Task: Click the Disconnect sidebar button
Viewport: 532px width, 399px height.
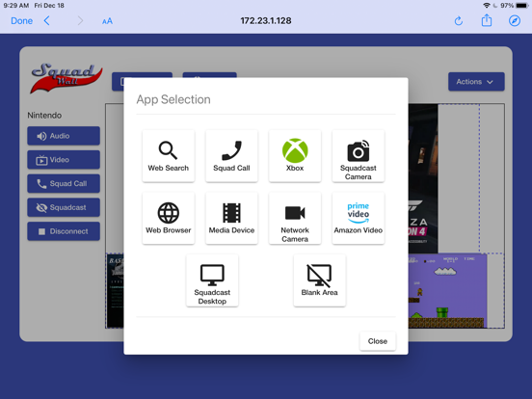Action: click(x=64, y=231)
